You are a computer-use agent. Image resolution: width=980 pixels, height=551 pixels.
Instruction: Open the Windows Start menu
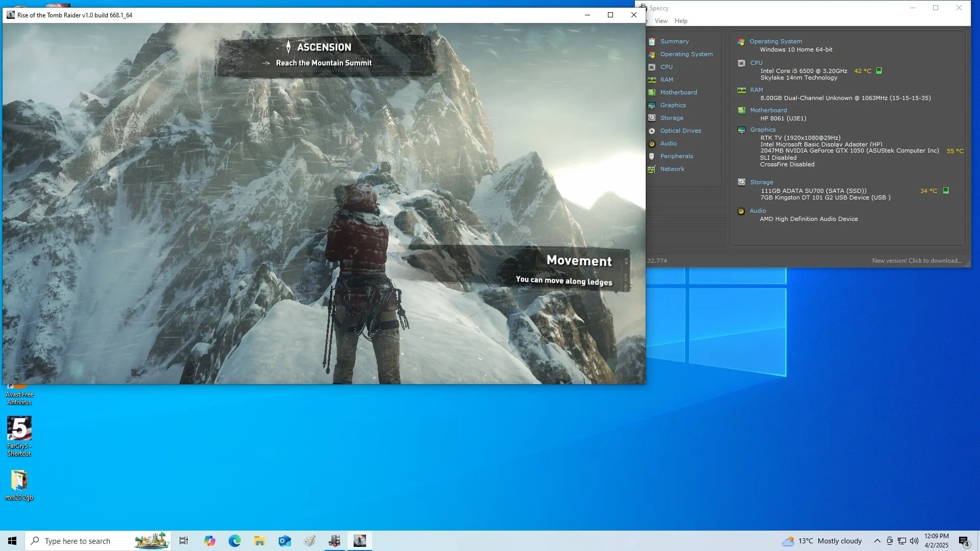pyautogui.click(x=12, y=541)
